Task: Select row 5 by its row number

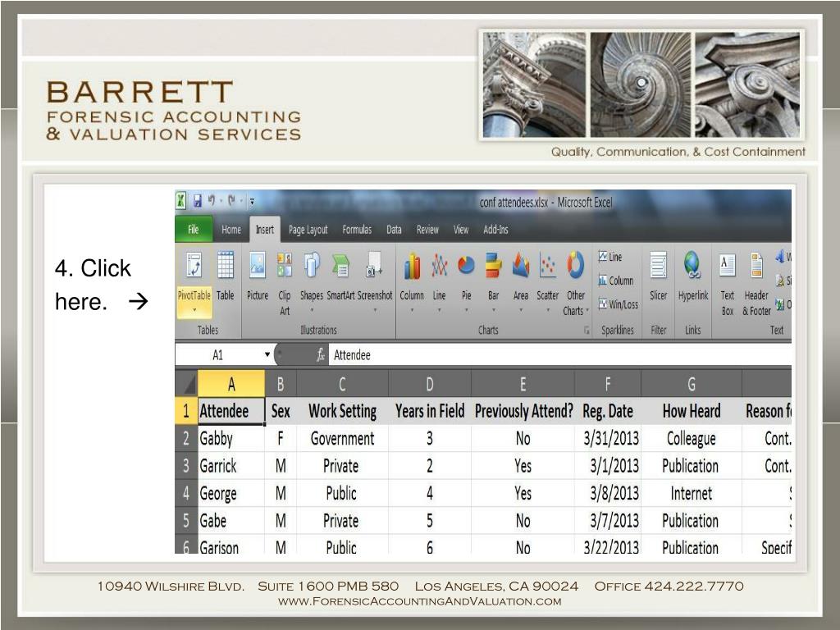Action: click(186, 520)
